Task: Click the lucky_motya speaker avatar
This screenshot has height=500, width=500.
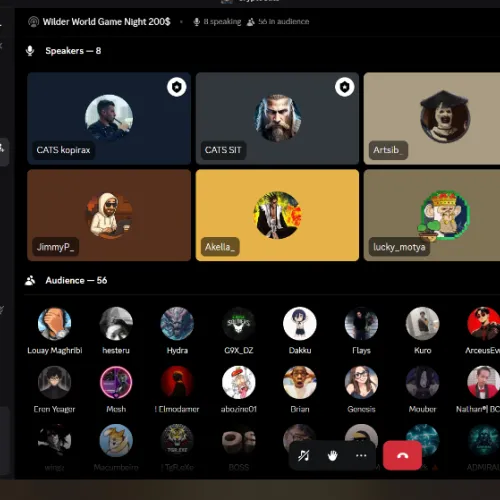Action: (445, 215)
